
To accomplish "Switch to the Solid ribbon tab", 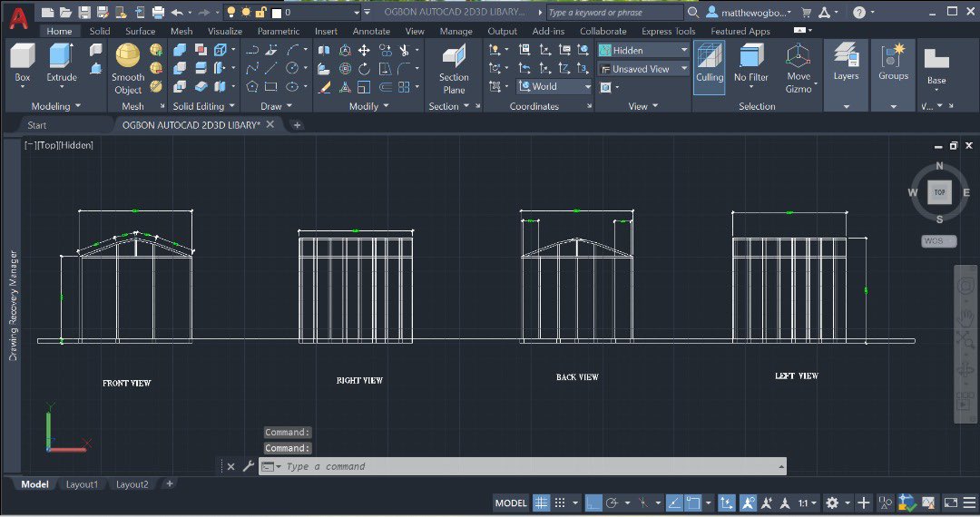I will (100, 31).
